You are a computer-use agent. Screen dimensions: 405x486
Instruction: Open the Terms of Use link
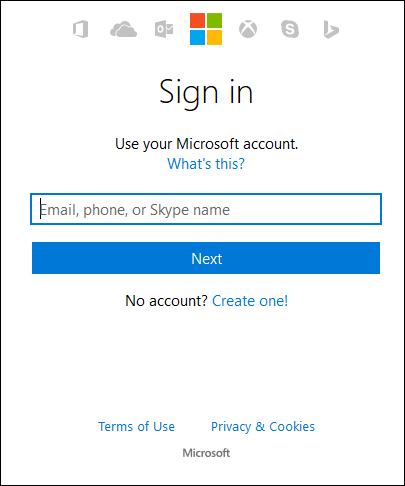(x=136, y=426)
